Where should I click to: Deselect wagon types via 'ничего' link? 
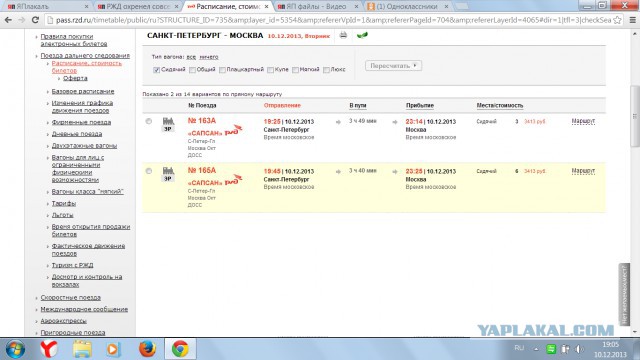[209, 57]
